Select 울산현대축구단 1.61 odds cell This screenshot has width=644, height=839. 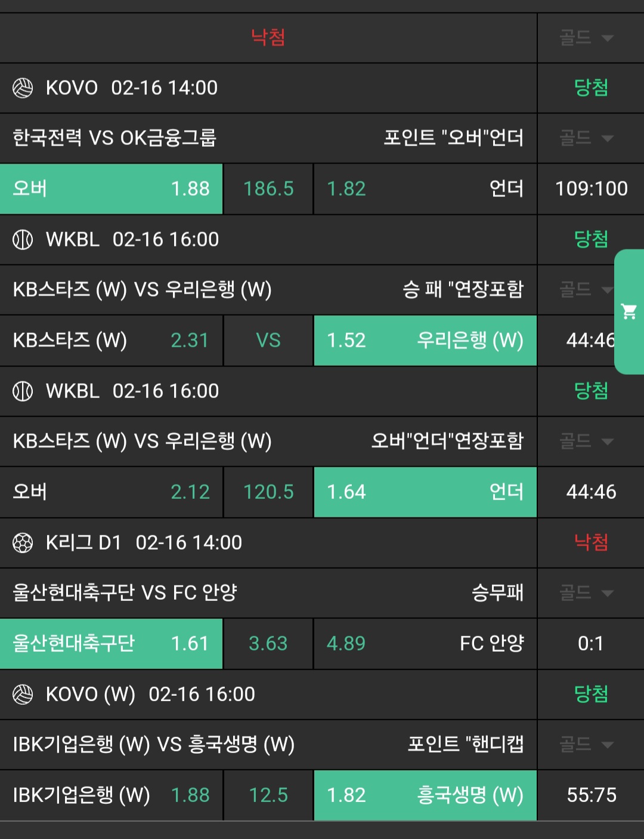pos(112,644)
